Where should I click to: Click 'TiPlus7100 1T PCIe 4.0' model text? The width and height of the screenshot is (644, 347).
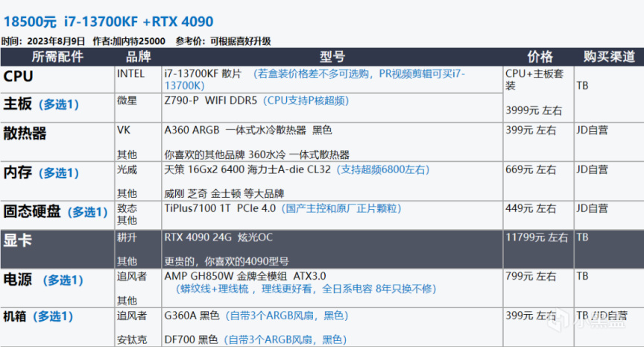point(220,208)
